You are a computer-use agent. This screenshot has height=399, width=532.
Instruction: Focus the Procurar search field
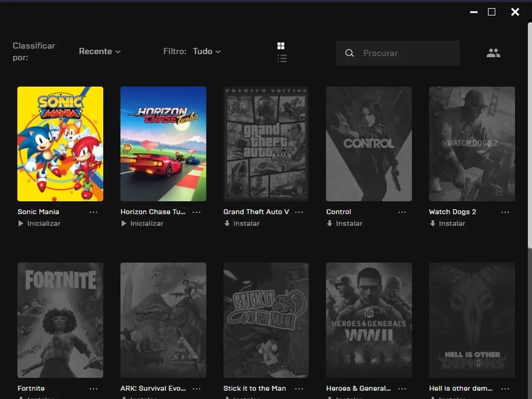click(x=398, y=53)
